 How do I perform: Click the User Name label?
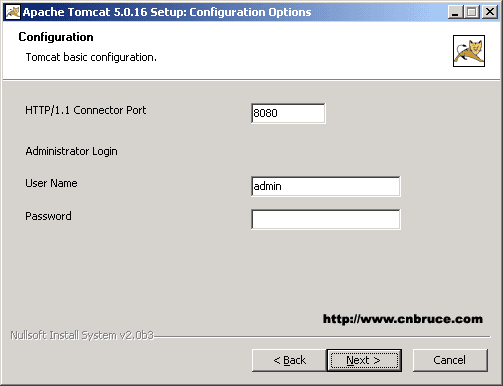point(51,183)
